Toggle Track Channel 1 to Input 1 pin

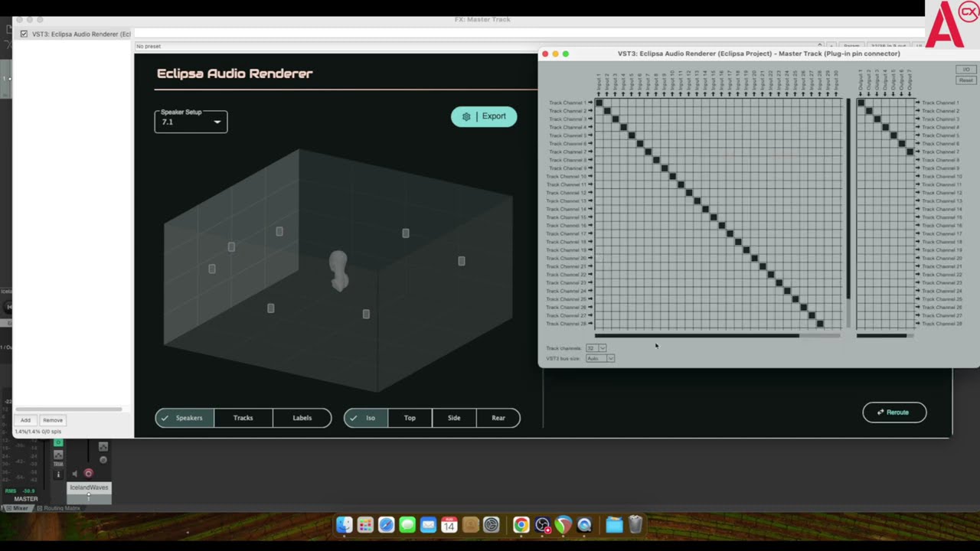pyautogui.click(x=599, y=103)
